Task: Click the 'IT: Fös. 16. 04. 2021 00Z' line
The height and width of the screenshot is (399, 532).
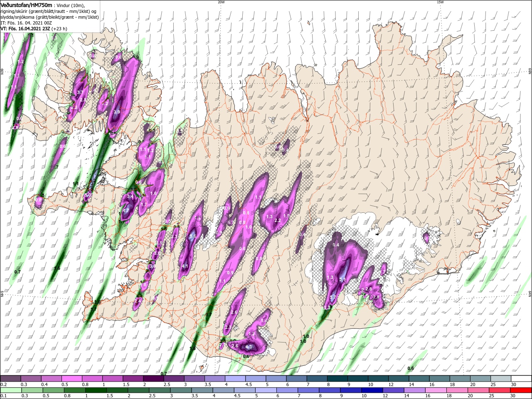Action: coord(27,23)
